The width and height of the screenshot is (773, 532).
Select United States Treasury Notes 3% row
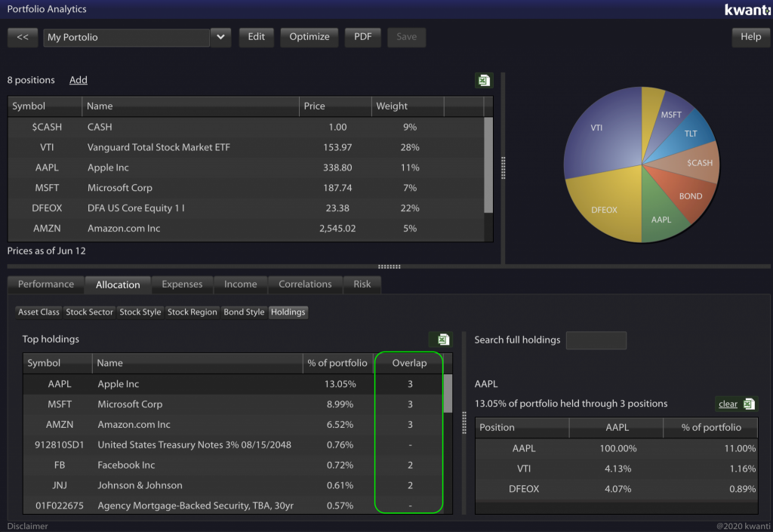(x=233, y=444)
